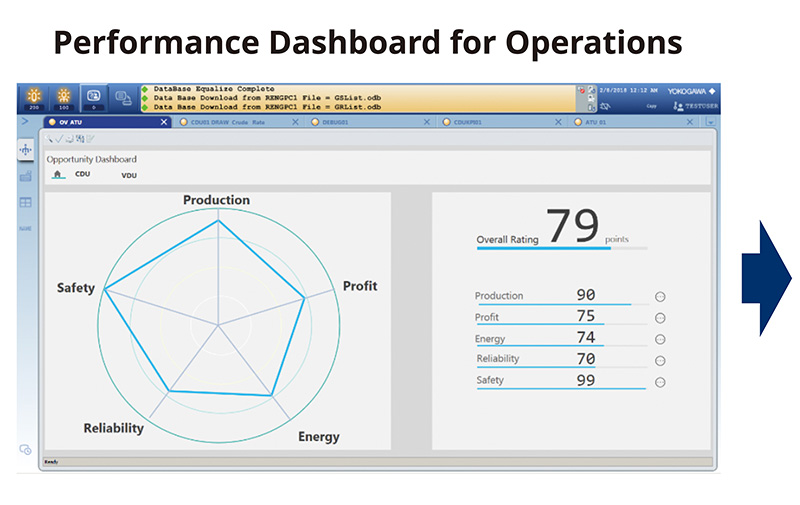This screenshot has height=505, width=800.
Task: Click the date and time display
Action: coord(629,90)
